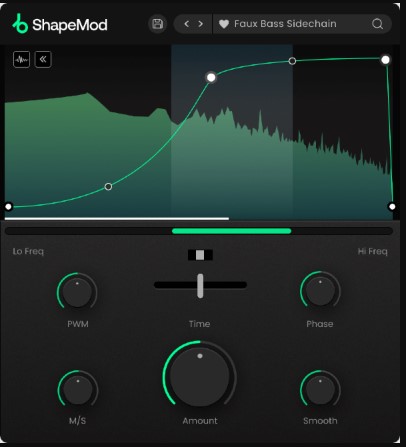Screen dimensions: 406x447
Task: Select the large curve node near center
Action: pos(211,77)
